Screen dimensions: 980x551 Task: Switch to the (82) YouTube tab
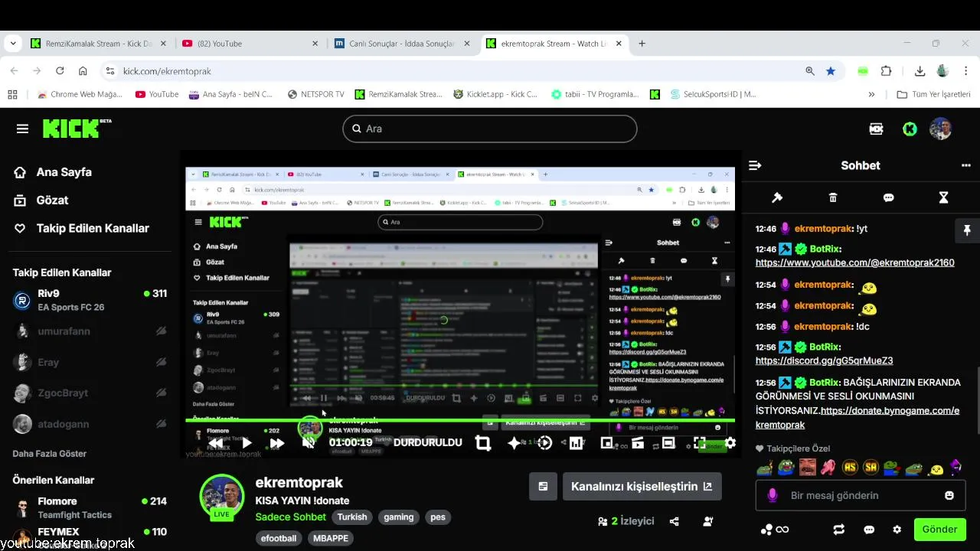(x=251, y=44)
